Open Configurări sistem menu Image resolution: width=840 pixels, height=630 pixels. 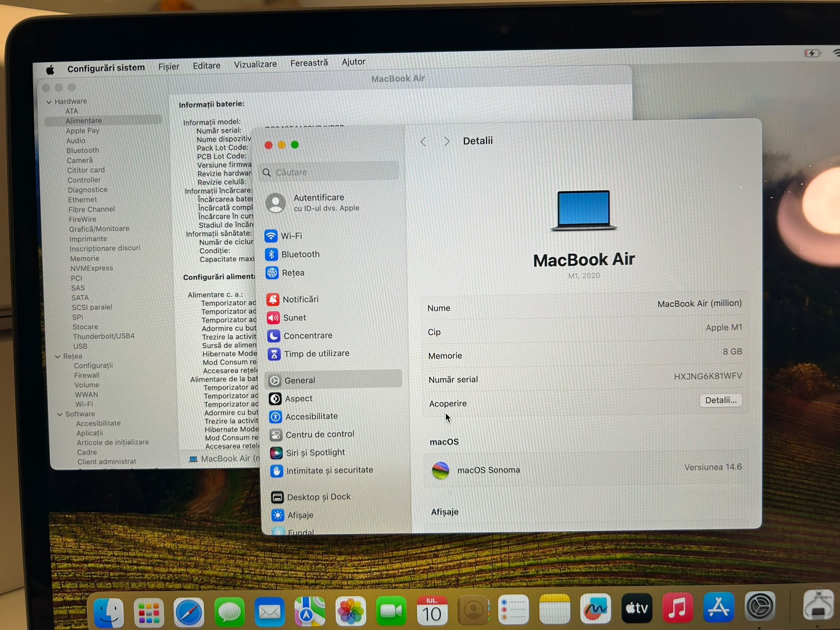pos(106,68)
